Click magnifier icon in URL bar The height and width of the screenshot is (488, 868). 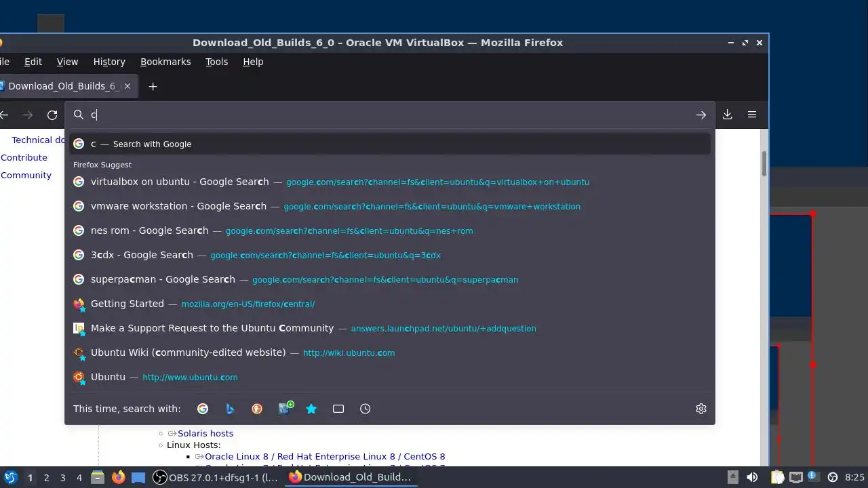79,115
